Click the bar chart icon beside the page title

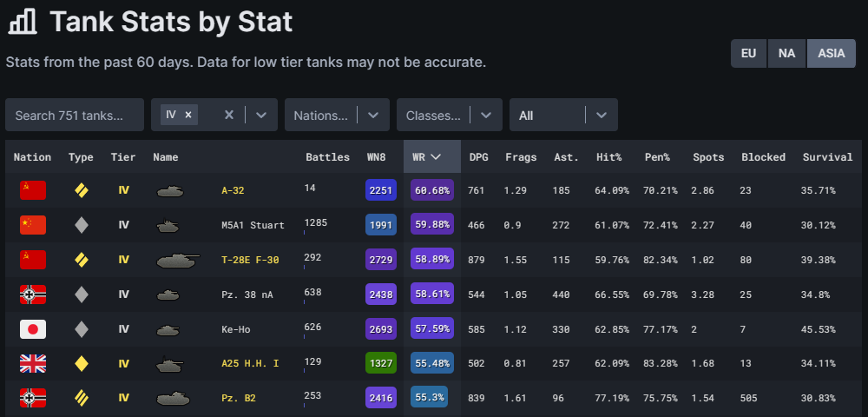pos(22,22)
